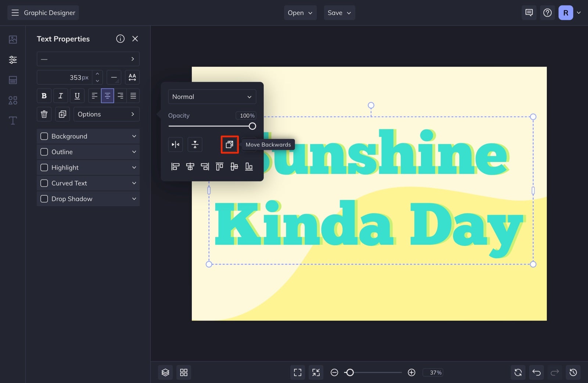Enable the Drop Shadow checkbox
The height and width of the screenshot is (383, 588).
tap(44, 199)
